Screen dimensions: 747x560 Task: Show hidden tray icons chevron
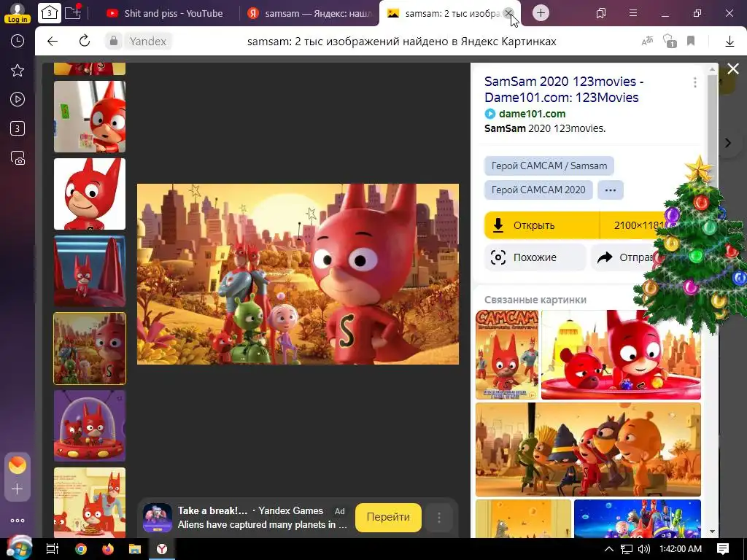(609, 549)
